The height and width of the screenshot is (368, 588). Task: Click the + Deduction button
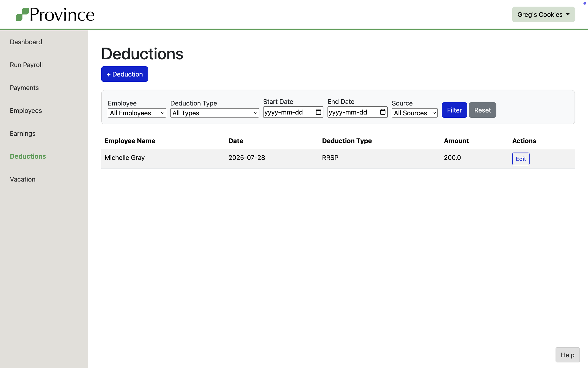124,74
